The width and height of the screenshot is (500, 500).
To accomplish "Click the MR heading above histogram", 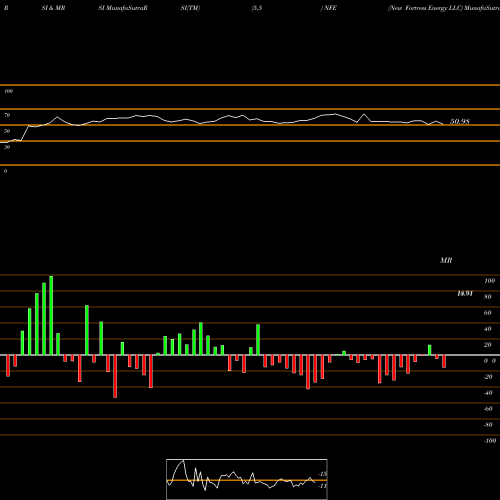I will pos(446,260).
